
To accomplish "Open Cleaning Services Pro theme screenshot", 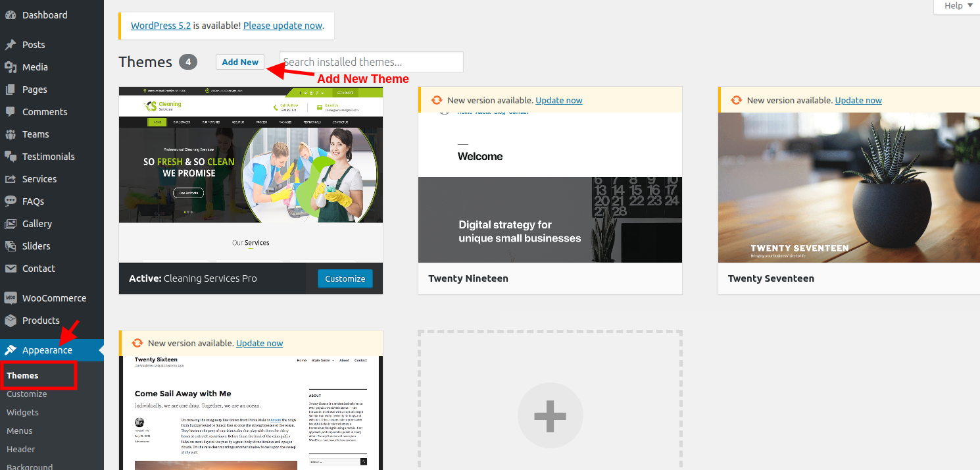I will (251, 174).
